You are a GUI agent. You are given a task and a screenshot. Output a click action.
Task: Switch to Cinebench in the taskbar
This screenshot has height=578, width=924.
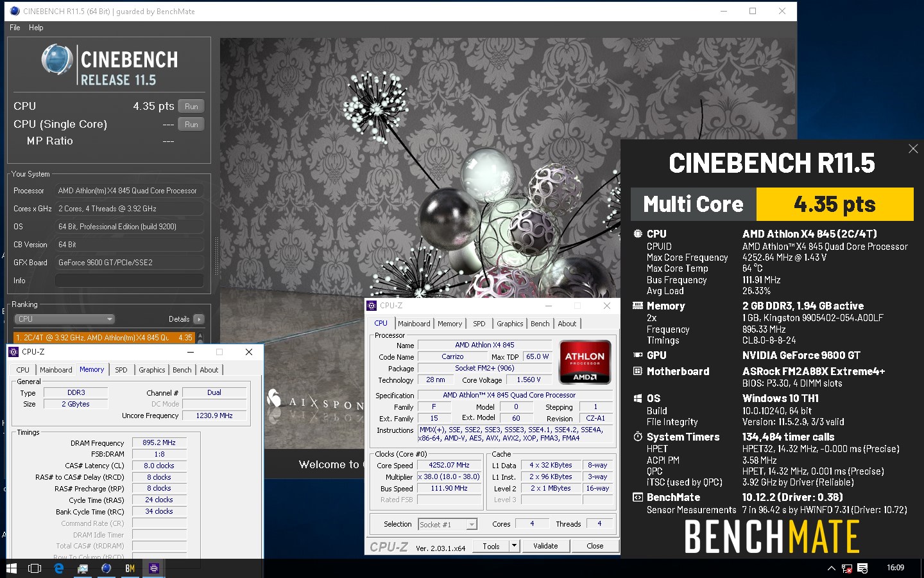[x=107, y=568]
